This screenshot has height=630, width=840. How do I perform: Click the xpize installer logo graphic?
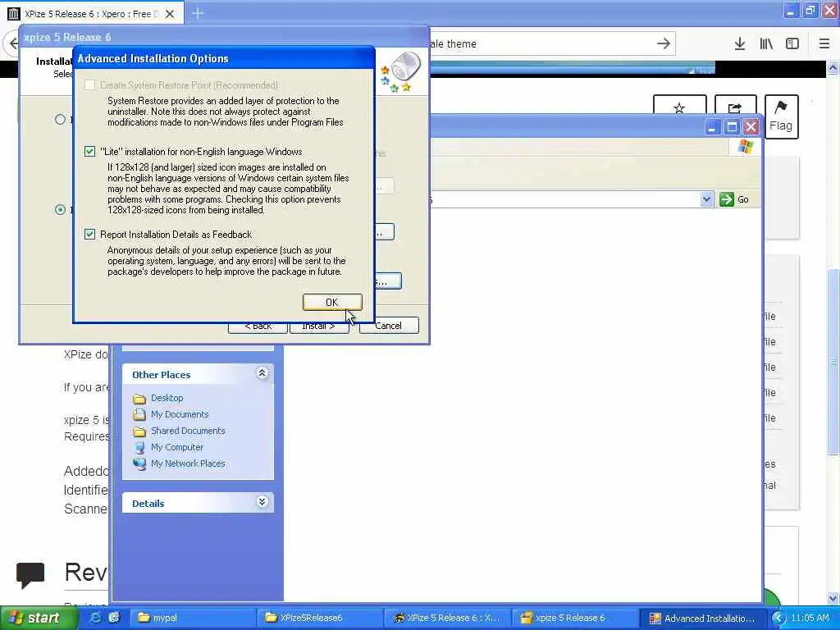pos(401,72)
